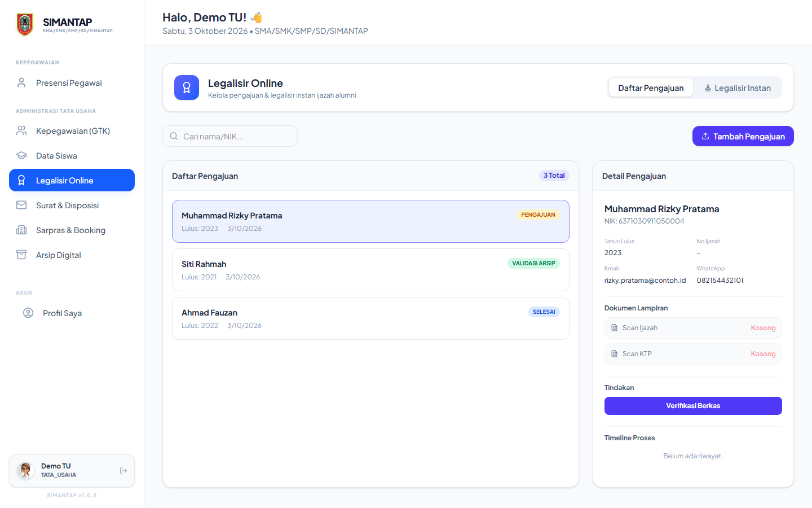Click the Scan Ijazah document icon
The image size is (812, 508).
tap(615, 328)
